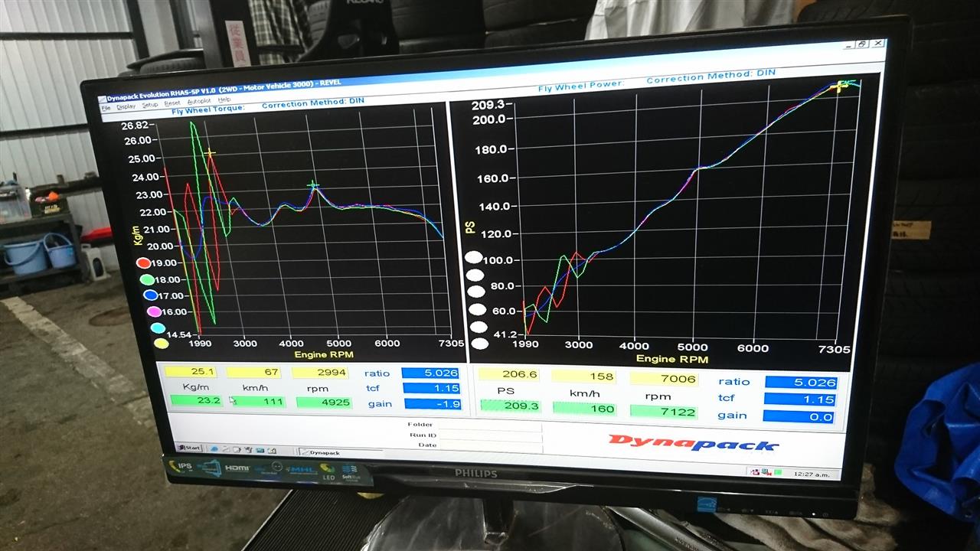
Task: Click the yellow 158 km/h value
Action: click(x=583, y=377)
